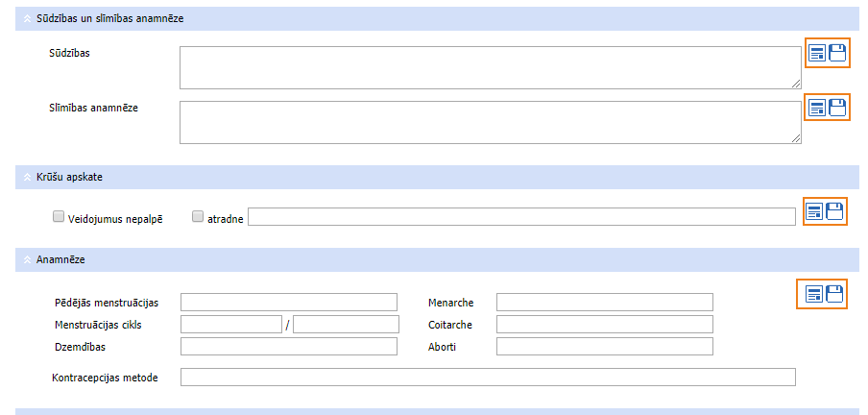Image resolution: width=868 pixels, height=415 pixels.
Task: Tick the Veidojumus nepalpē checkbox
Action: [x=59, y=217]
